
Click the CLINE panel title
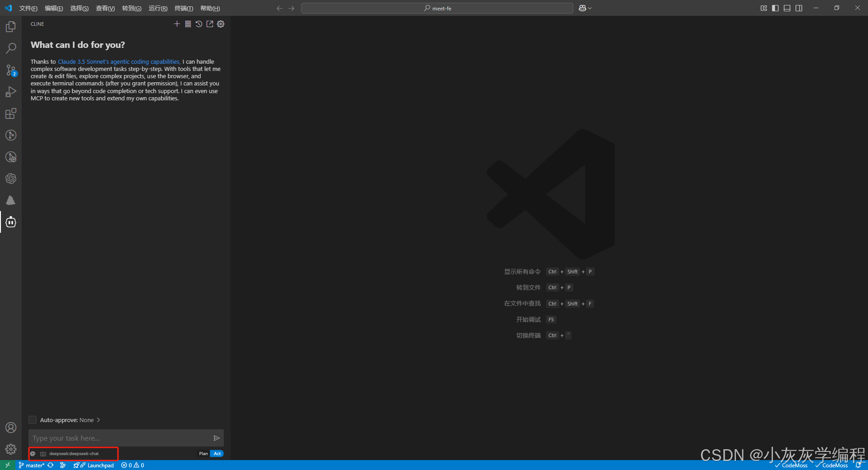(x=38, y=24)
